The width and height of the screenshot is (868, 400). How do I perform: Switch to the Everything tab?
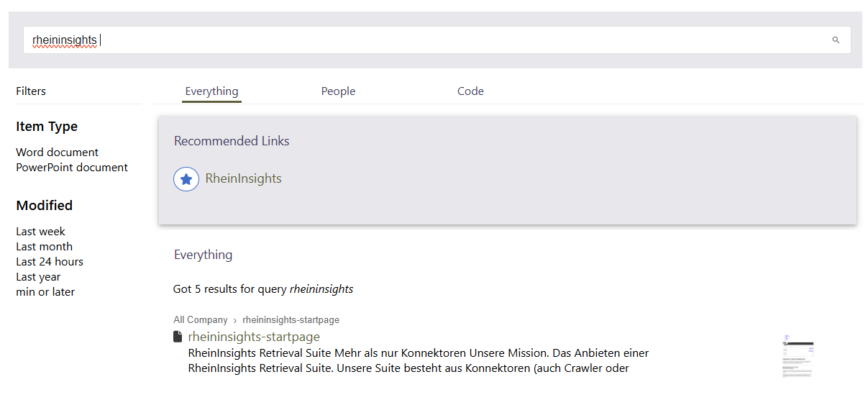[211, 91]
